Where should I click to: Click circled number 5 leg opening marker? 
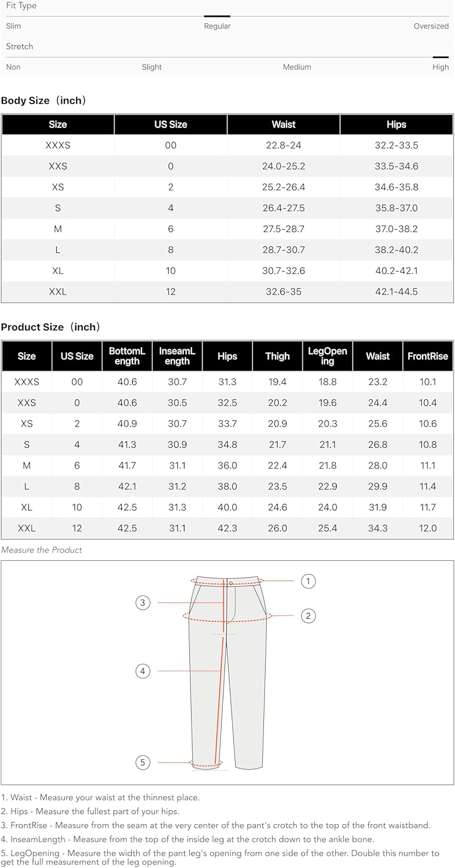coord(143,763)
